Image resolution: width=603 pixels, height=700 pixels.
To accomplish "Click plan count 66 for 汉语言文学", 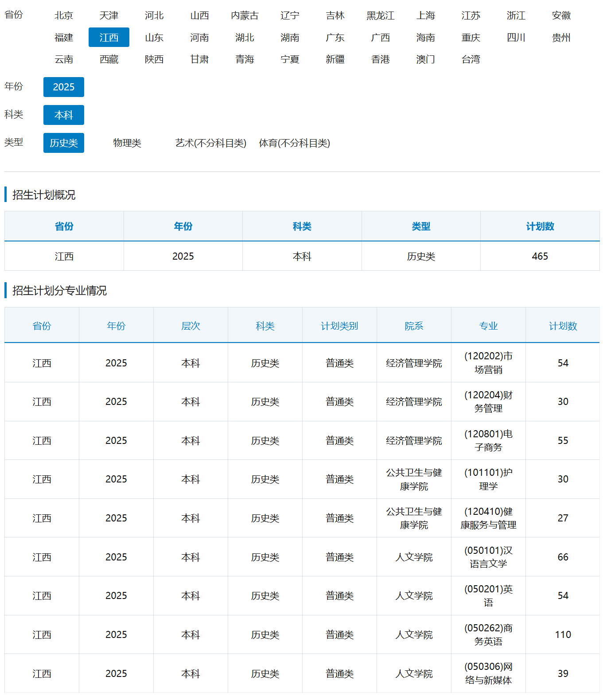I will 563,557.
